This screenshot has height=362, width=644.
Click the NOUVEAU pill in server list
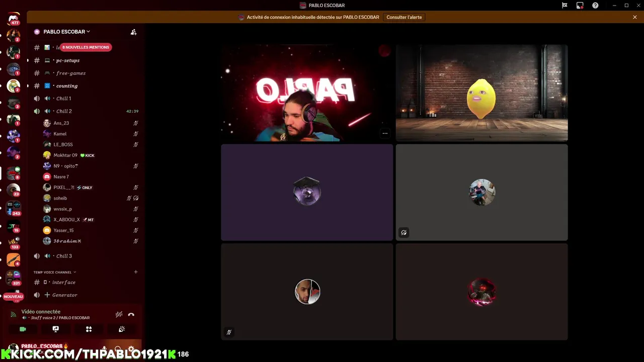[x=14, y=297]
